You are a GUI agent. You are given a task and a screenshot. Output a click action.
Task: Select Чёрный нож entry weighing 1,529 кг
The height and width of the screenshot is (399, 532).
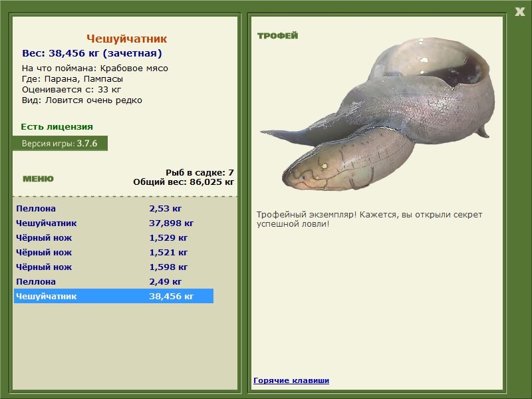point(114,237)
